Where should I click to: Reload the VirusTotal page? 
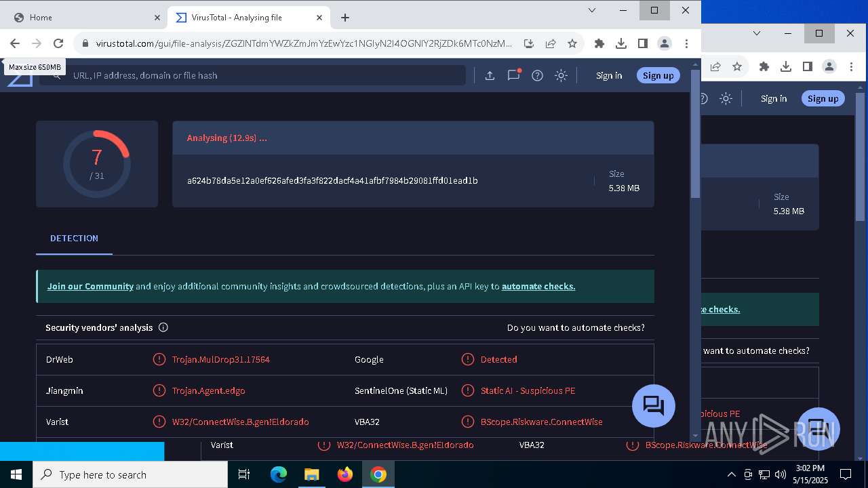(58, 43)
